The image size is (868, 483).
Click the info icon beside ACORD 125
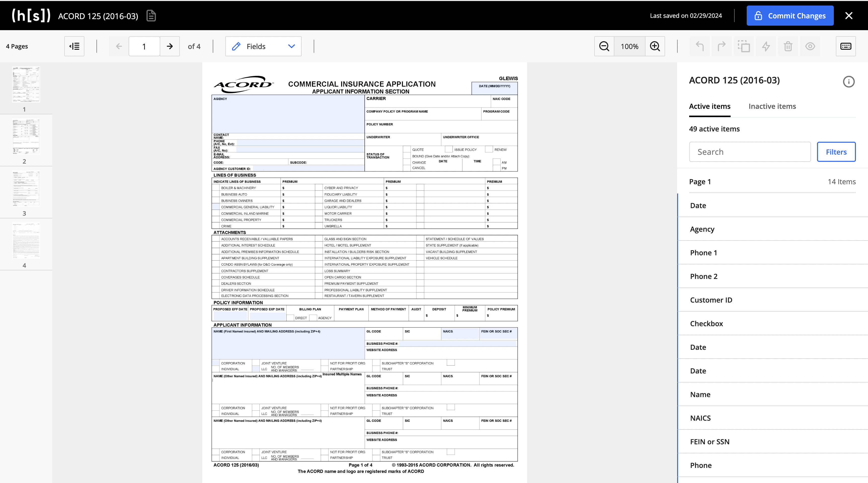848,82
